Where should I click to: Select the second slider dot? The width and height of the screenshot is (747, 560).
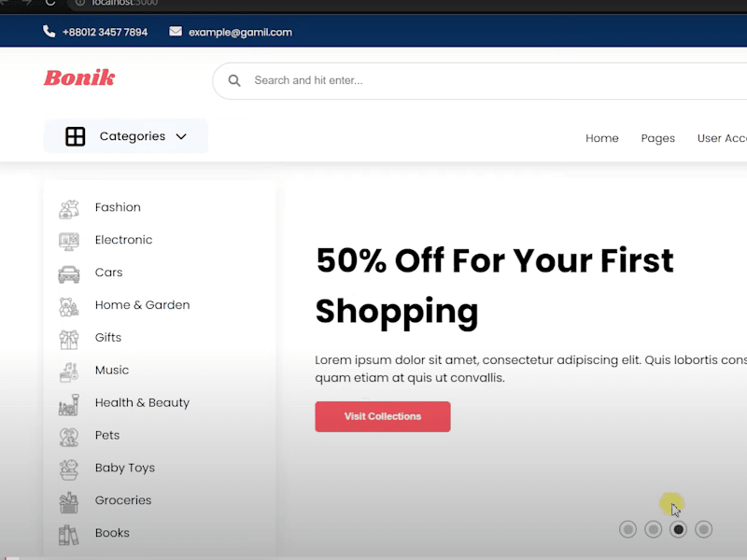coord(653,529)
